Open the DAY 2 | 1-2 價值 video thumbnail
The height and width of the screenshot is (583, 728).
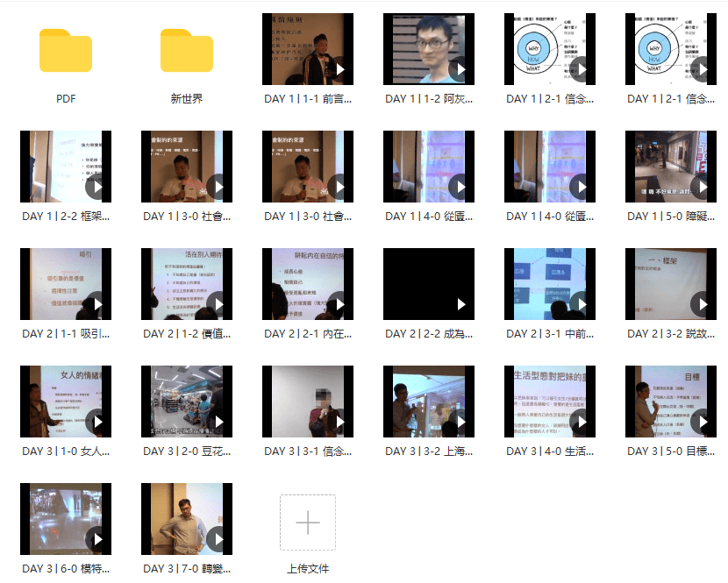pyautogui.click(x=187, y=284)
